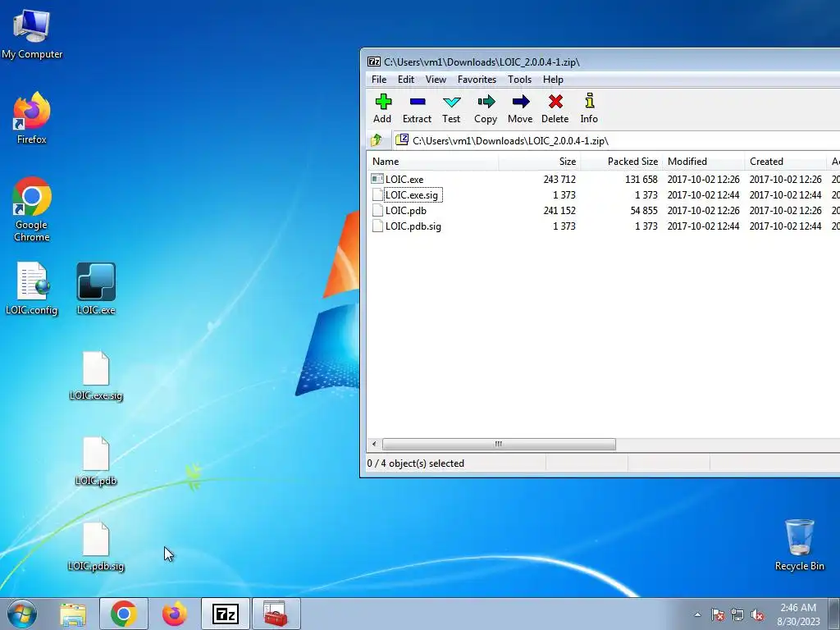This screenshot has height=630, width=840.
Task: Select LOIC.pdb row in the archive
Action: click(x=603, y=211)
